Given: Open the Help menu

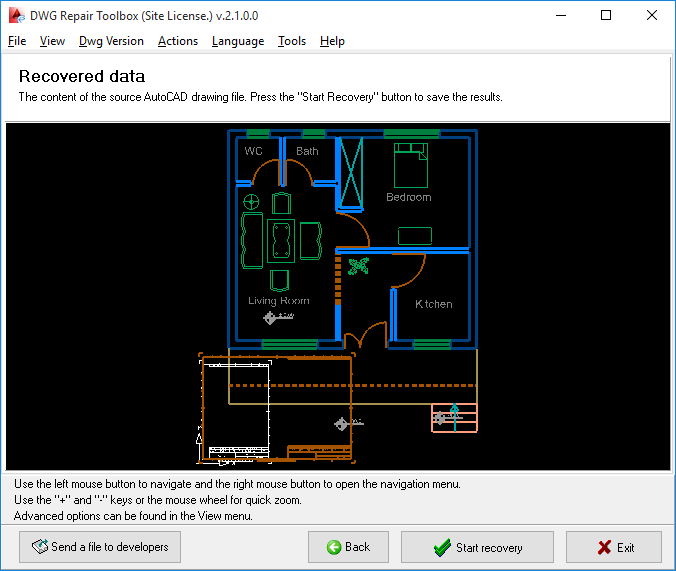Looking at the screenshot, I should point(332,41).
